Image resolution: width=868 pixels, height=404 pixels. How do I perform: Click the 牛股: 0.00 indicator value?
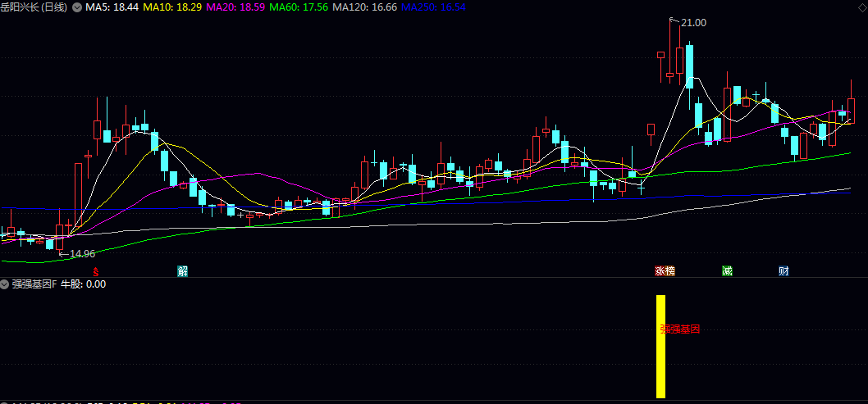83,284
